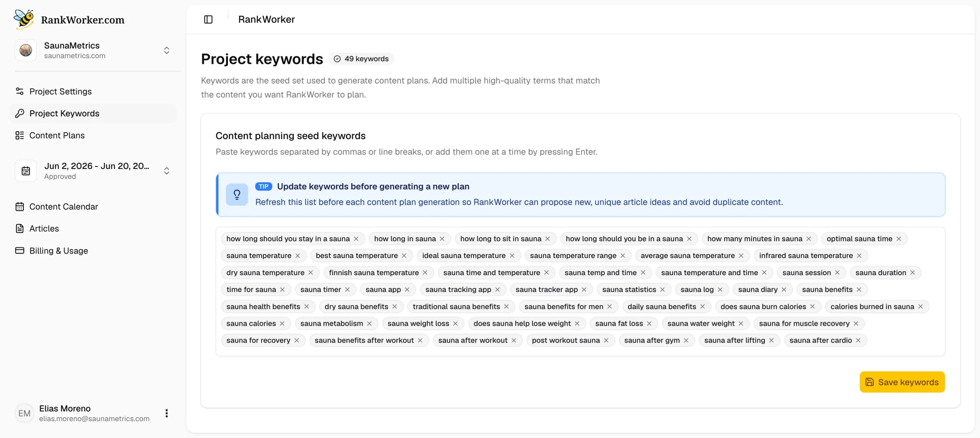The image size is (980, 438).
Task: Click the RankWorker header title
Action: 266,20
